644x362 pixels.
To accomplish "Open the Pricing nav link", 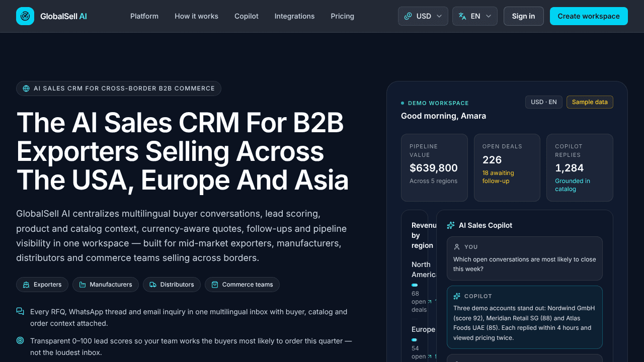I will [342, 16].
